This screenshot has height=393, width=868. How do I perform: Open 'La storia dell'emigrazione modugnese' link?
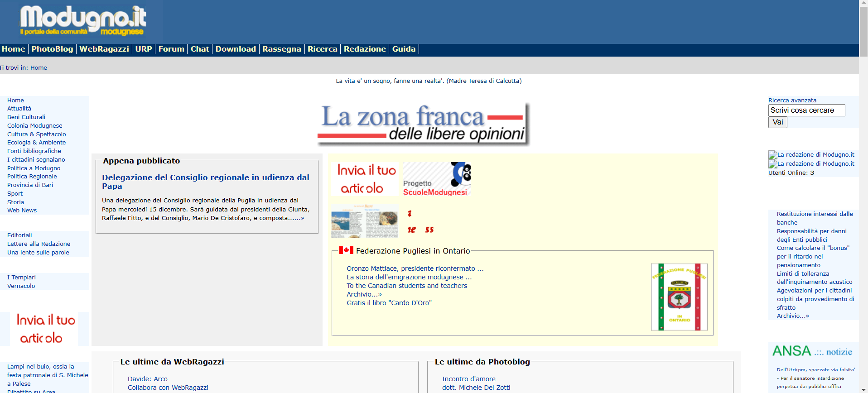click(x=409, y=277)
